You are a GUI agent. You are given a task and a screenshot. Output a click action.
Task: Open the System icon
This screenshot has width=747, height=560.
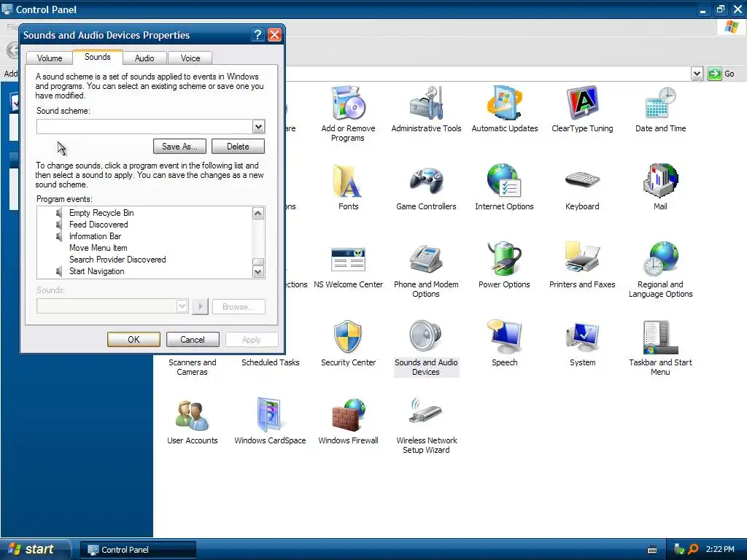point(582,337)
